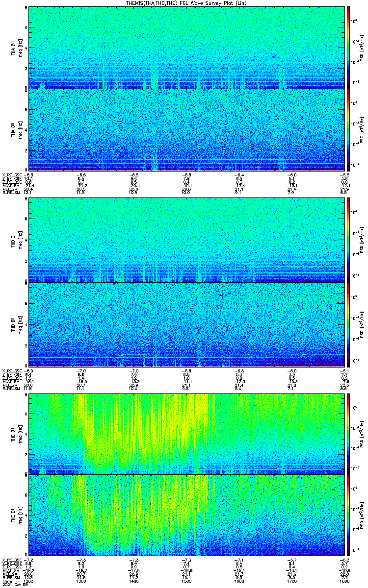368x588 pixels.
Task: Click the color bar beside THE B-perpendicular panel
Action: point(348,434)
